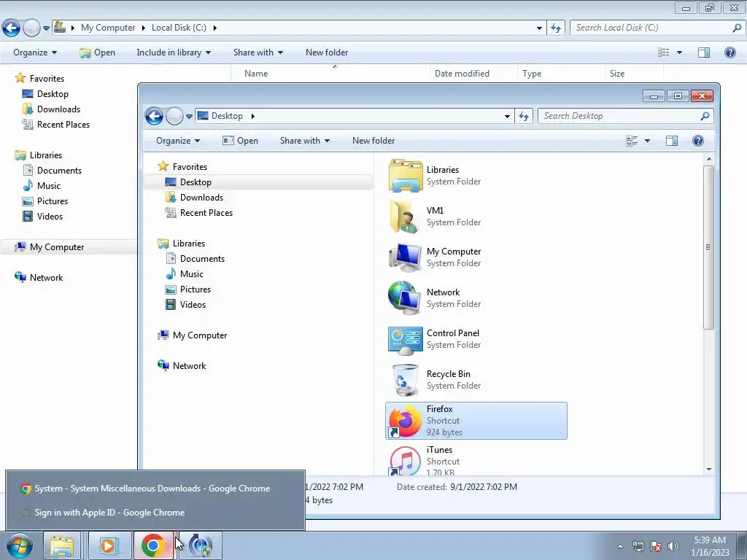Refresh the Local Disk (C:) address bar
Screen dimensions: 747x560
point(555,28)
